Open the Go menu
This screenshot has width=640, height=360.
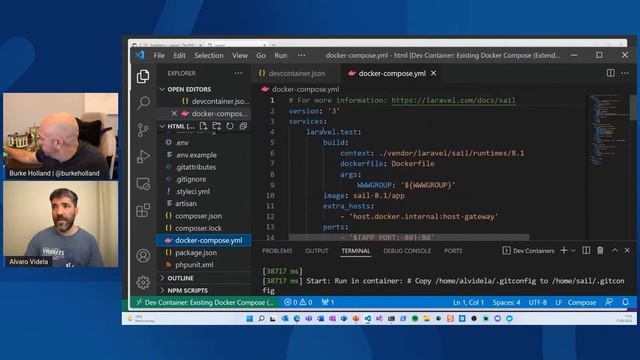coord(261,56)
